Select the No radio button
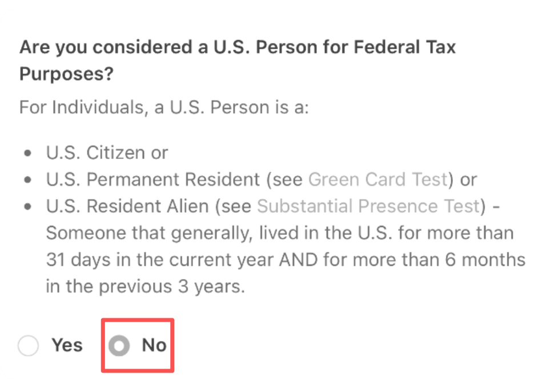This screenshot has width=542, height=392. point(119,345)
